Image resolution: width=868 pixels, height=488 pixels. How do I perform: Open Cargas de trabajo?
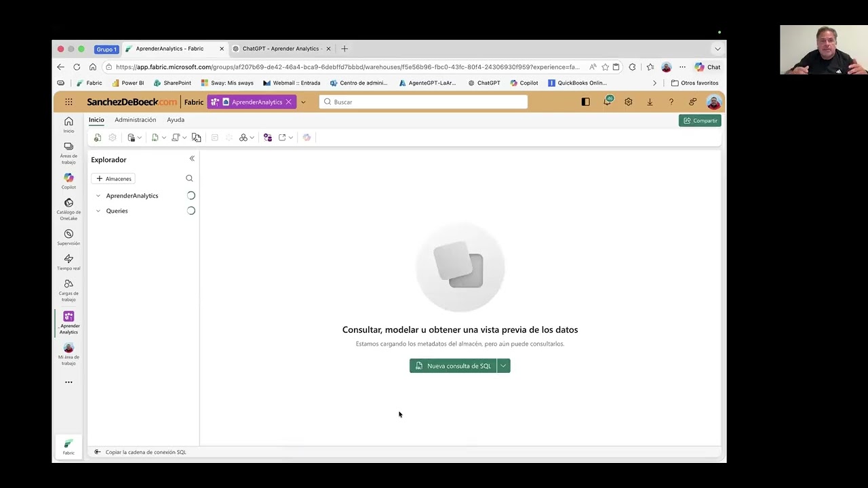tap(68, 290)
